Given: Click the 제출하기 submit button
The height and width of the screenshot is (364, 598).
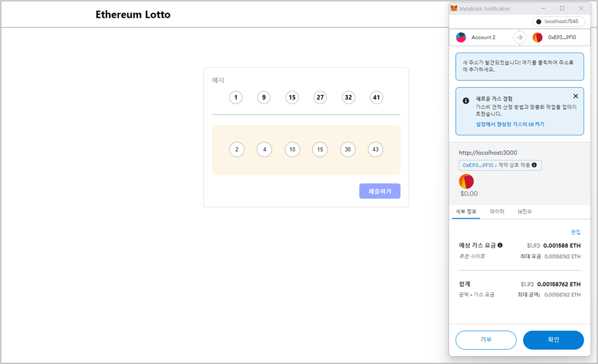Looking at the screenshot, I should click(x=379, y=191).
